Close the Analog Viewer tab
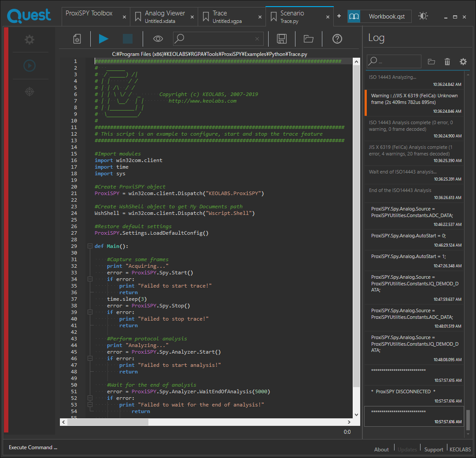The width and height of the screenshot is (476, 458). tap(192, 17)
